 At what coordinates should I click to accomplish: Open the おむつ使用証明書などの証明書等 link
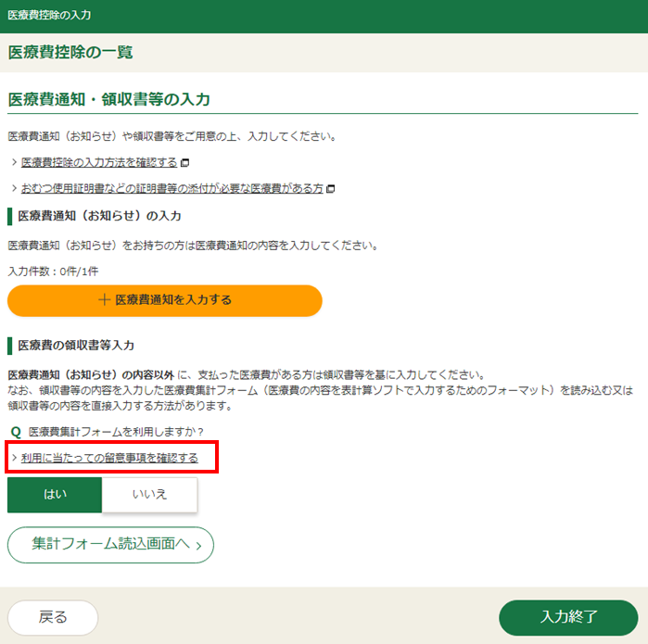pos(172,189)
